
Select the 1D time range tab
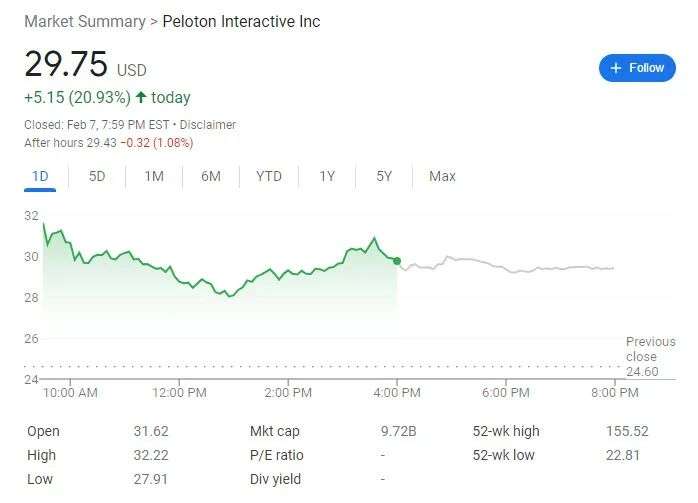[x=40, y=176]
